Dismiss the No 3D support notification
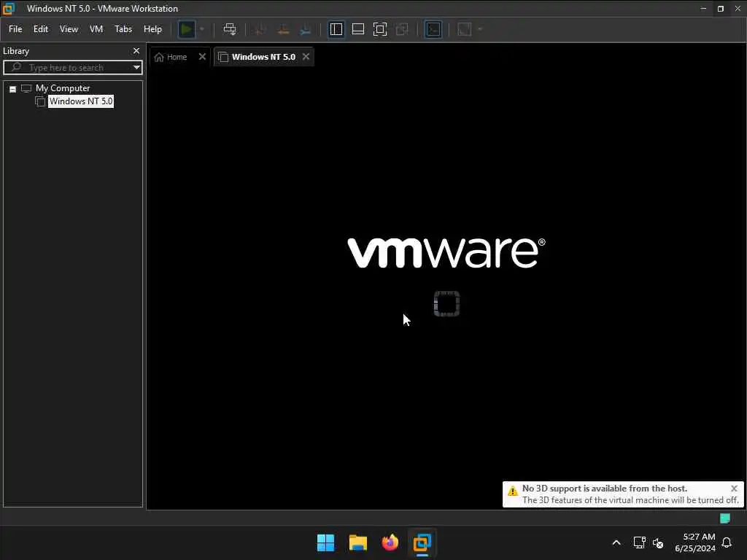 click(734, 489)
